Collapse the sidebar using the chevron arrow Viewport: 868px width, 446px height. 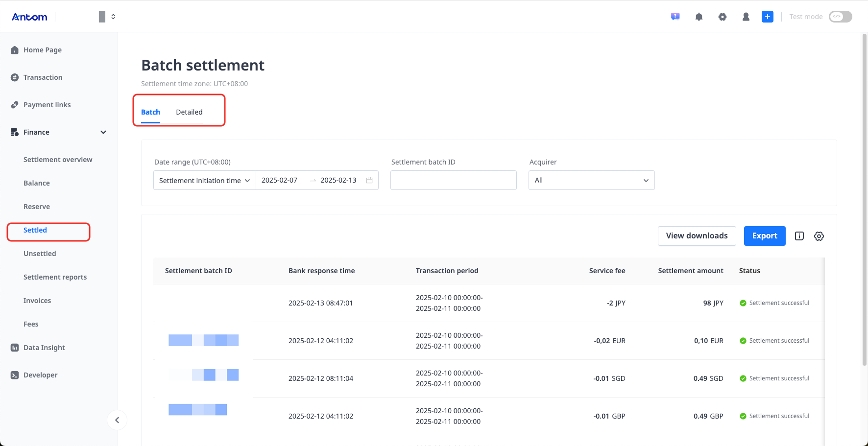117,420
